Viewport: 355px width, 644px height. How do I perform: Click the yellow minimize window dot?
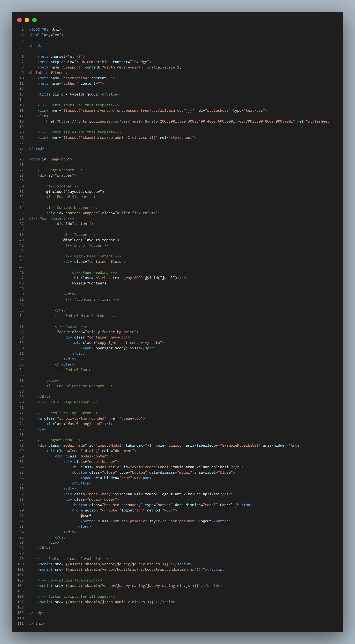[27, 20]
